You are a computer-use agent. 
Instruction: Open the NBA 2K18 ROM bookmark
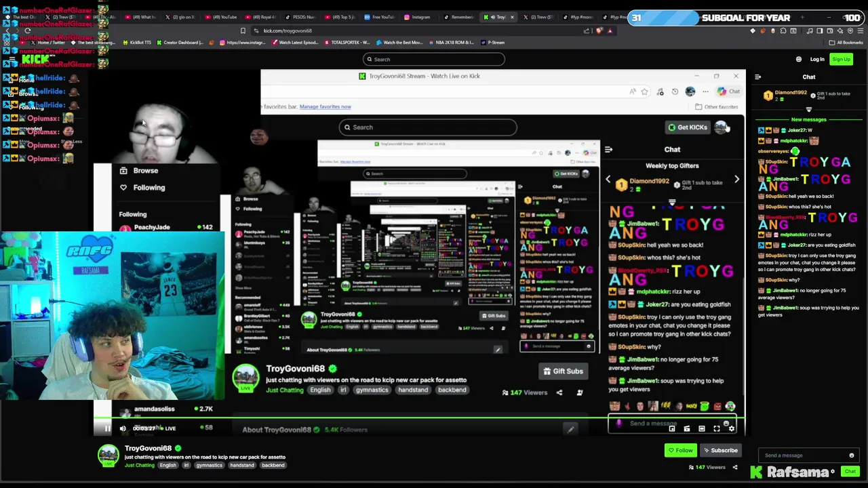point(451,43)
